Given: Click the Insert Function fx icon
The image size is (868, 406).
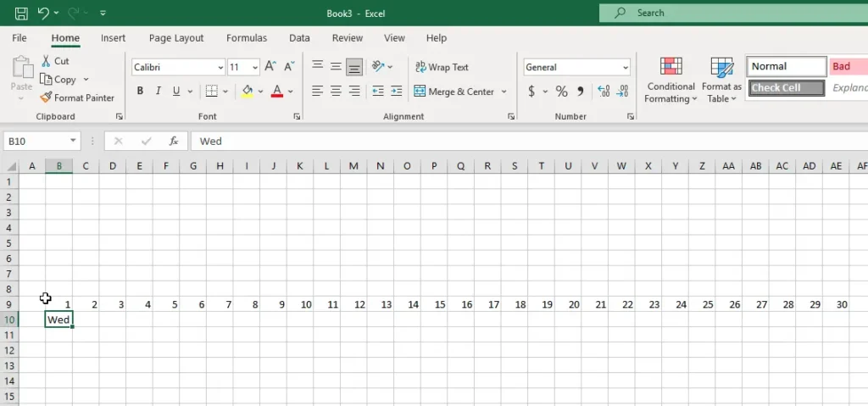Looking at the screenshot, I should 173,141.
